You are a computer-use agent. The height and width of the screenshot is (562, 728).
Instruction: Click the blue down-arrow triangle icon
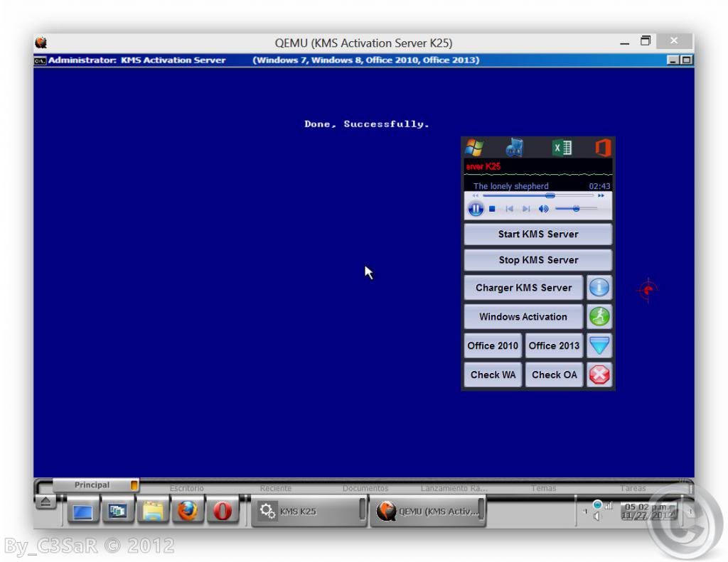click(x=599, y=346)
